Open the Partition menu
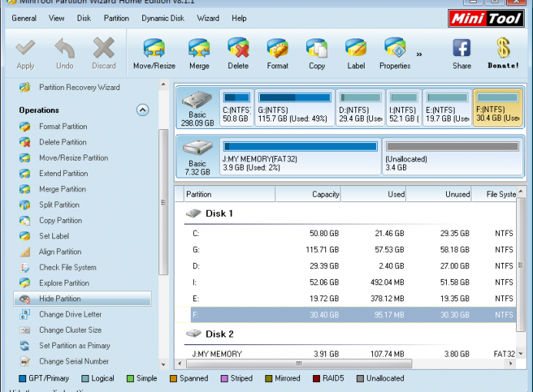This screenshot has height=392, width=533. 116,18
